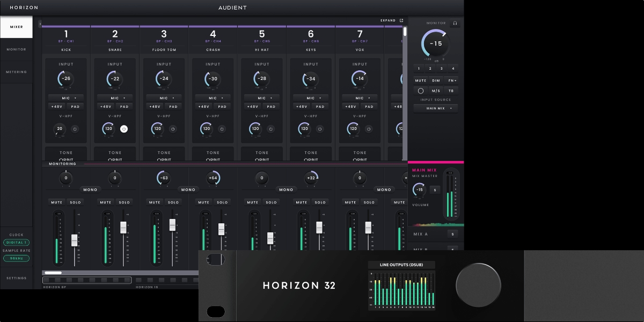Click the headphone icon in the Monitor panel
This screenshot has height=322, width=644.
click(x=455, y=24)
